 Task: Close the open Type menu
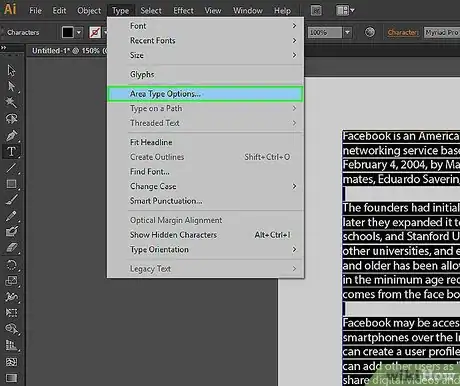coord(121,11)
